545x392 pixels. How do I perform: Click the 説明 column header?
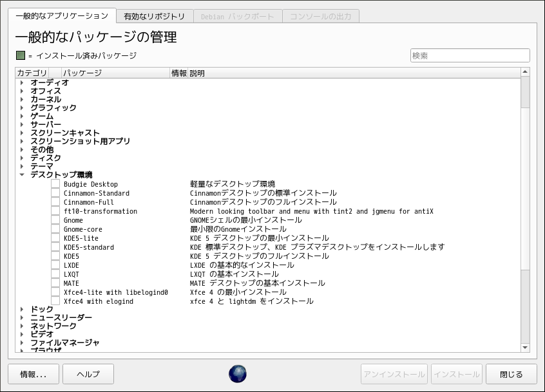[354, 73]
